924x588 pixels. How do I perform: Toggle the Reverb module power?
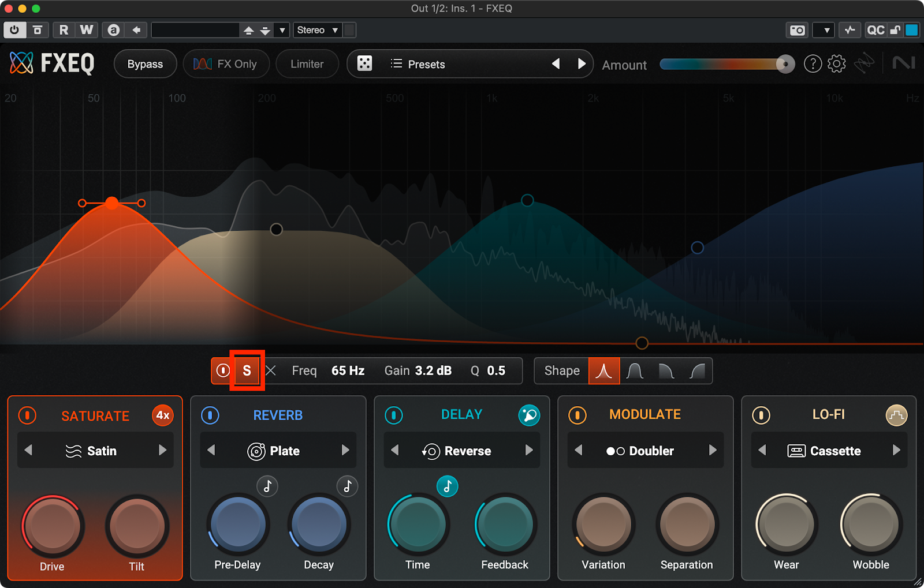tap(210, 415)
